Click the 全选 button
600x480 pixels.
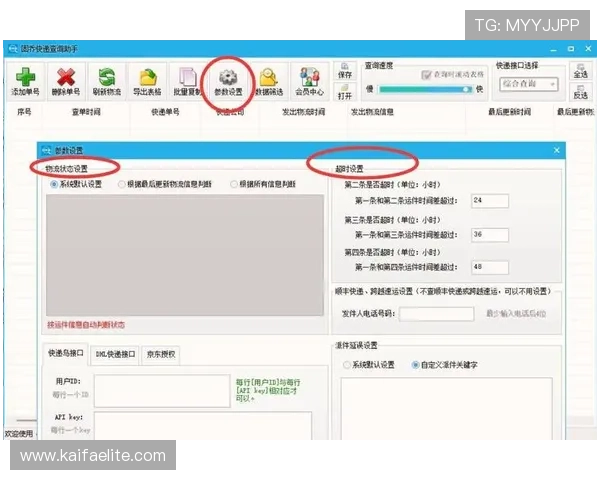coord(580,71)
